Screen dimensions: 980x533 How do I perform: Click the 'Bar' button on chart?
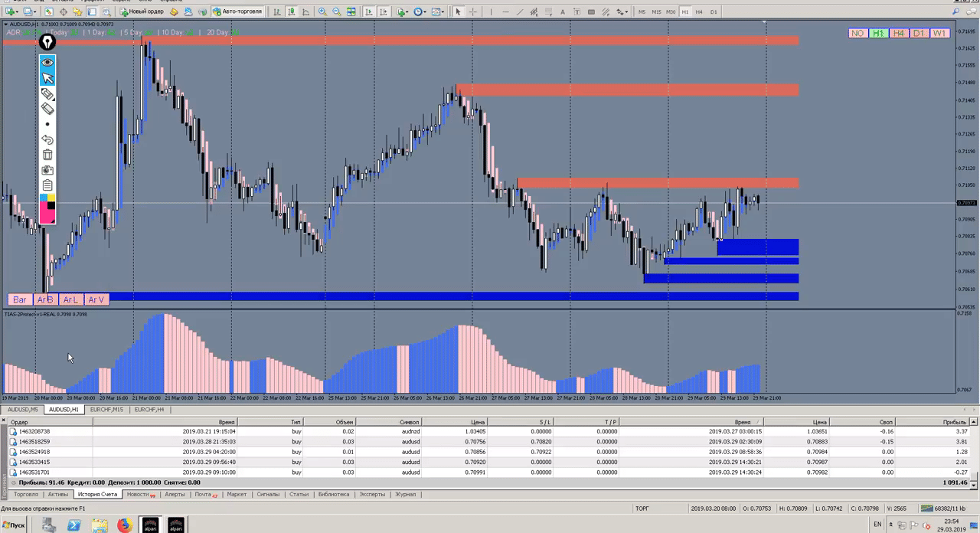(20, 299)
